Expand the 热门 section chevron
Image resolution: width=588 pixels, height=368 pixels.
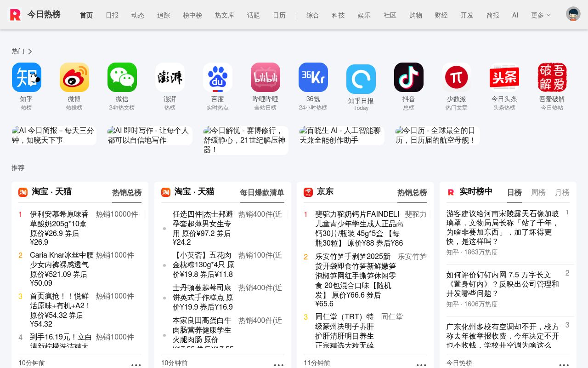pyautogui.click(x=30, y=52)
